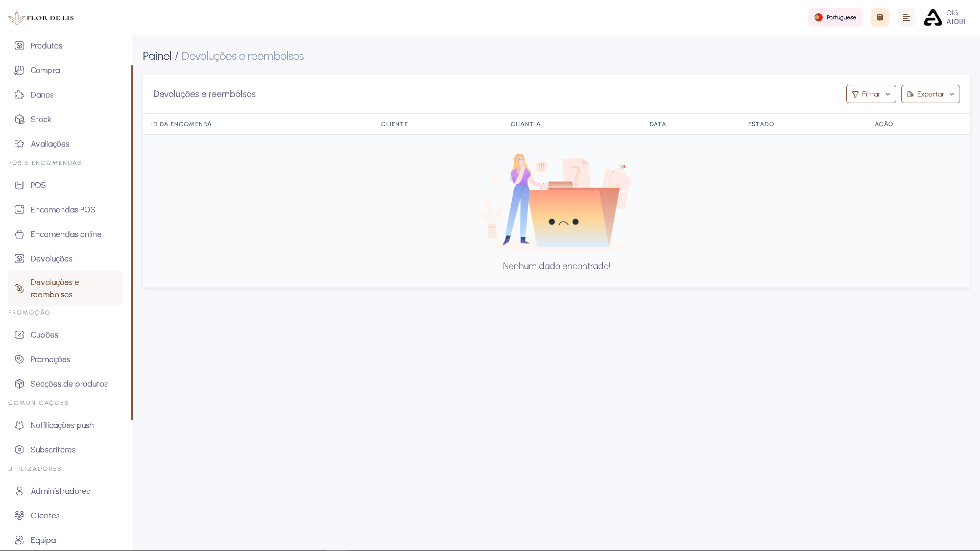Click the Avaliações star icon
Viewport: 980px width, 551px height.
[19, 143]
